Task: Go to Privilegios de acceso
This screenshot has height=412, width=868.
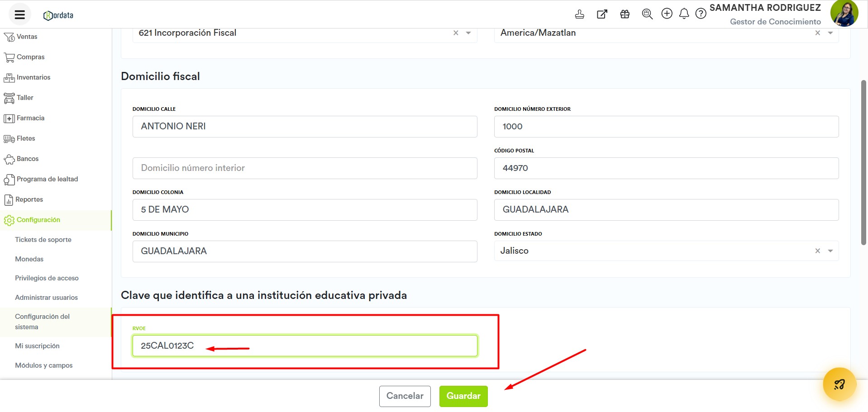Action: tap(47, 278)
